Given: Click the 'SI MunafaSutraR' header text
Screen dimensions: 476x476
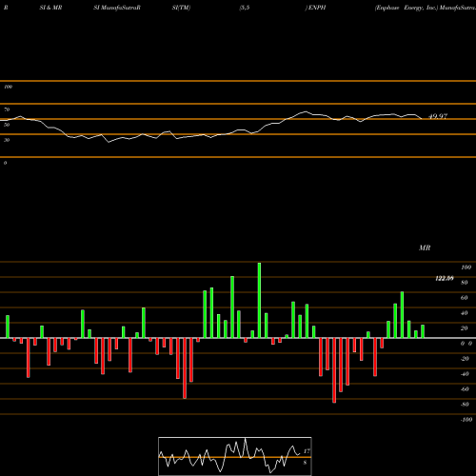Looking at the screenshot, I should [x=117, y=8].
